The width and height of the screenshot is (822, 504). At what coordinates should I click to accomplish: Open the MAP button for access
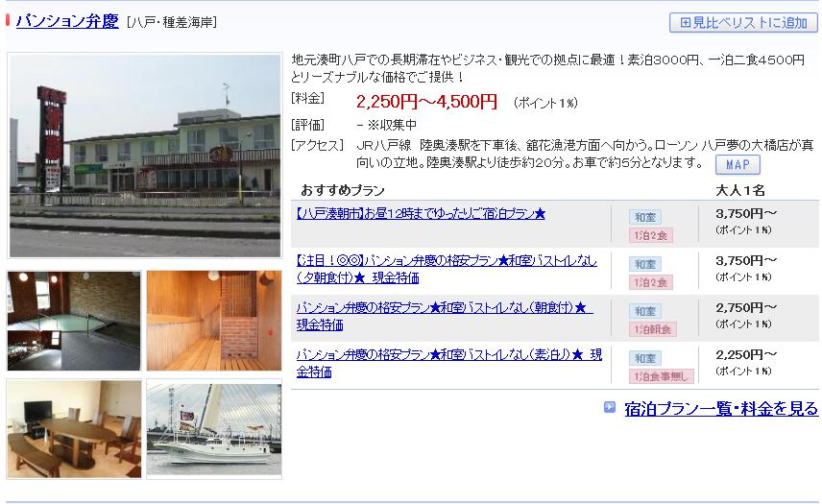tap(737, 164)
